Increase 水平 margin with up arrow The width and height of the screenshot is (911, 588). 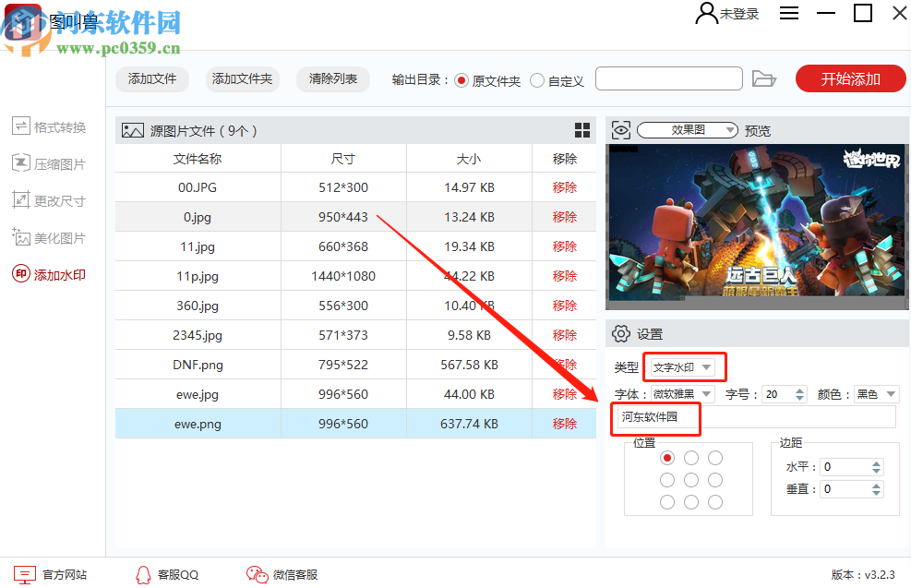(x=876, y=463)
